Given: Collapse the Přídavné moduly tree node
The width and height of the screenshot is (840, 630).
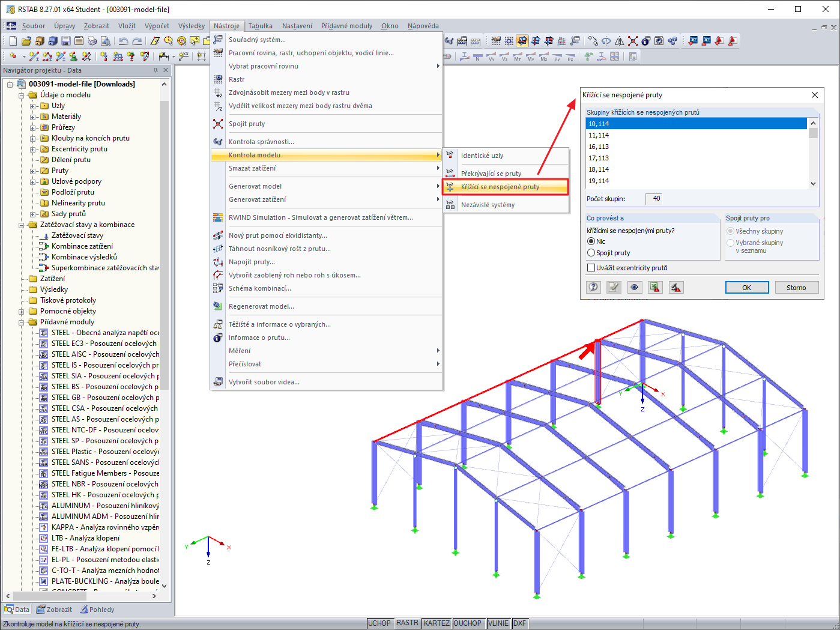Looking at the screenshot, I should pos(22,322).
